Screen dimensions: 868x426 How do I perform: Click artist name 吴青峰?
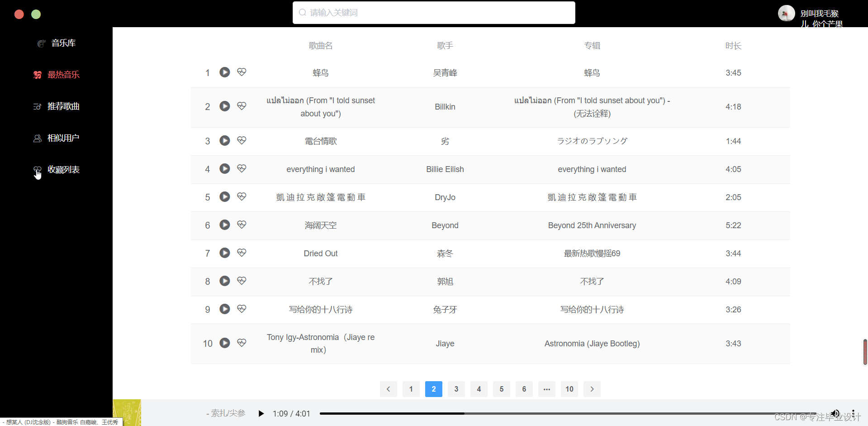pyautogui.click(x=445, y=73)
